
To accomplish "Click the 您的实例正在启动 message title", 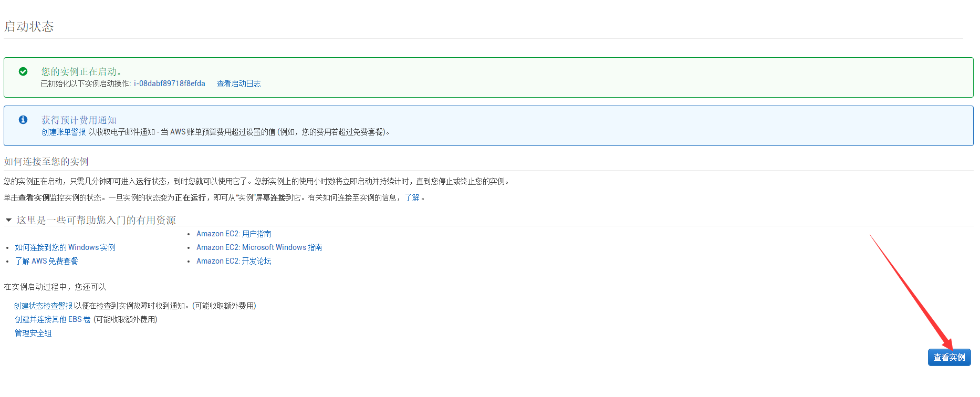I will (x=81, y=71).
